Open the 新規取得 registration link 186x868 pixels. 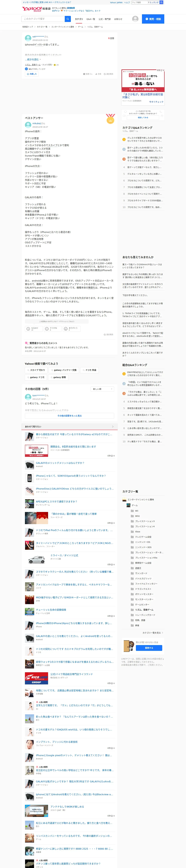point(71,8)
